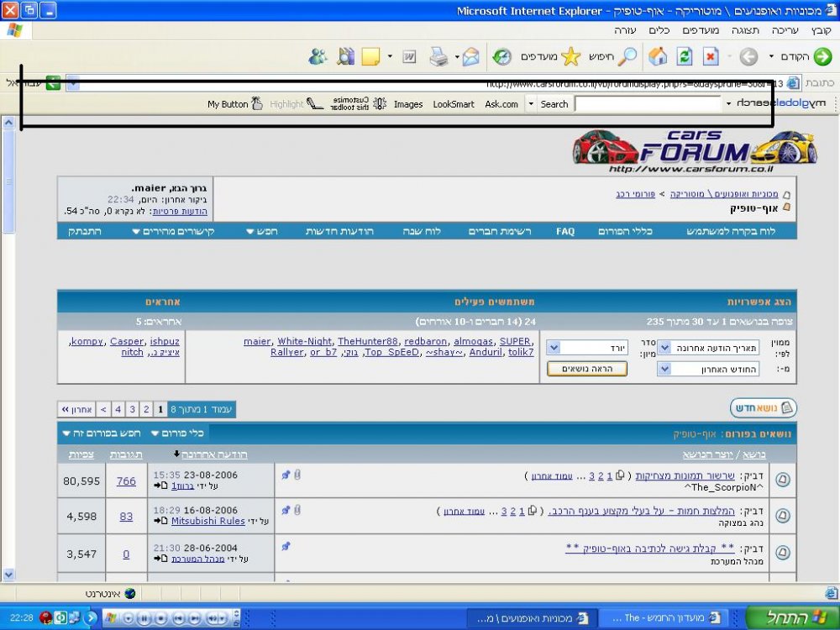
Task: Open the LookSmart toolbar link
Action: tap(454, 104)
